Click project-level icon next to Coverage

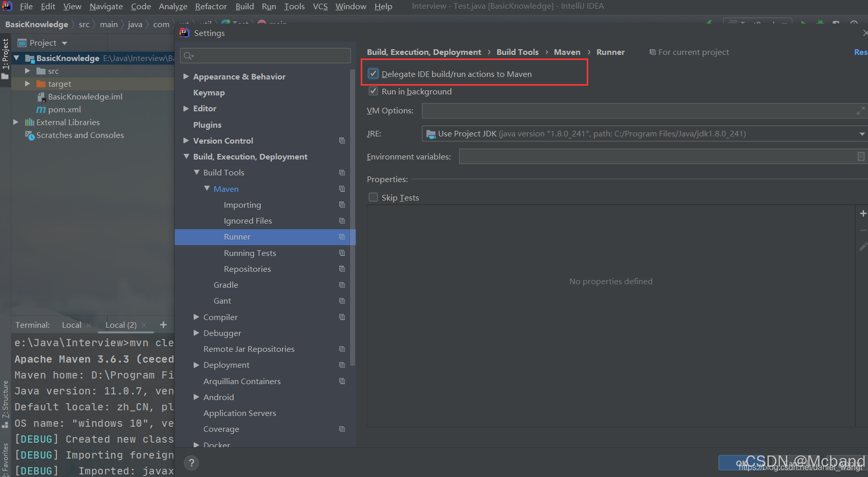click(342, 429)
